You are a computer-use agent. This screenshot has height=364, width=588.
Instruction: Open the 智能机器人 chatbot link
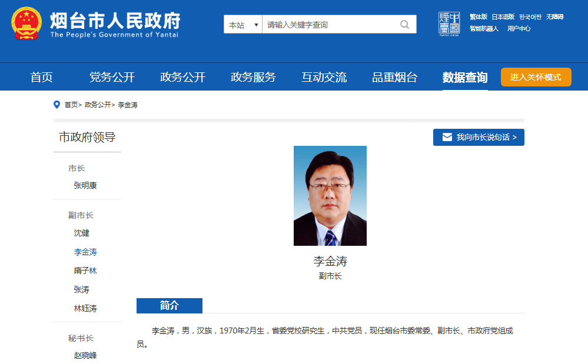(484, 28)
